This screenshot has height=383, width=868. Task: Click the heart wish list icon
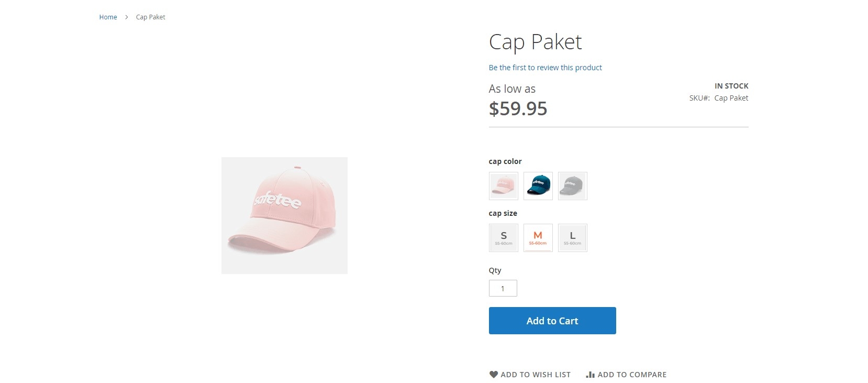pyautogui.click(x=493, y=375)
